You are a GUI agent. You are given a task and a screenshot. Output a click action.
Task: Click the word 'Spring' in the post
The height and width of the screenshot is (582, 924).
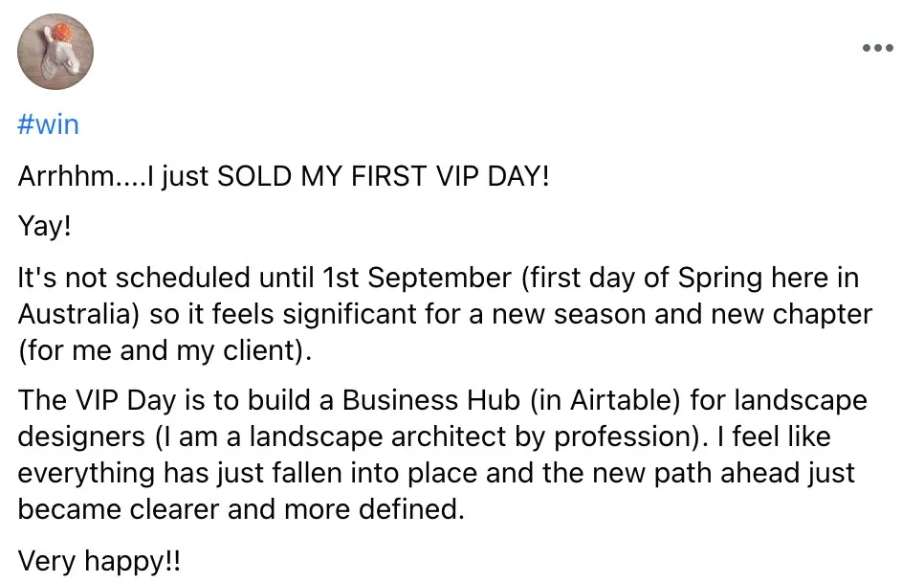click(x=719, y=278)
